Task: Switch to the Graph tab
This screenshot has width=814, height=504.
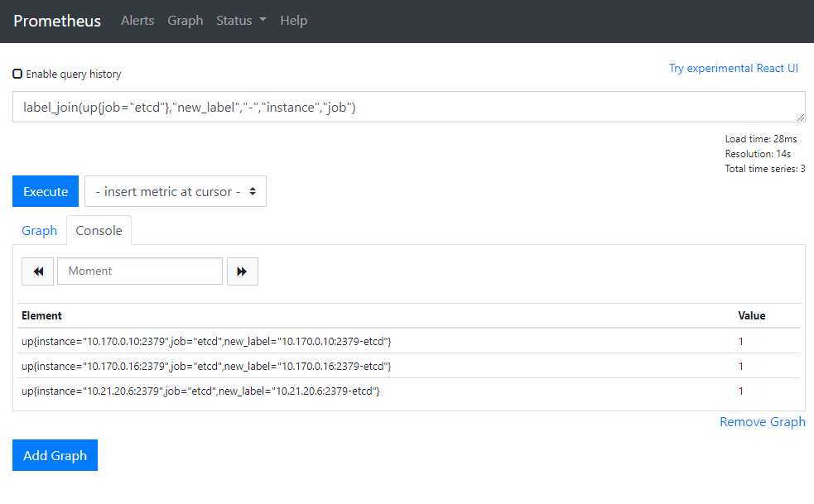Action: 39,231
